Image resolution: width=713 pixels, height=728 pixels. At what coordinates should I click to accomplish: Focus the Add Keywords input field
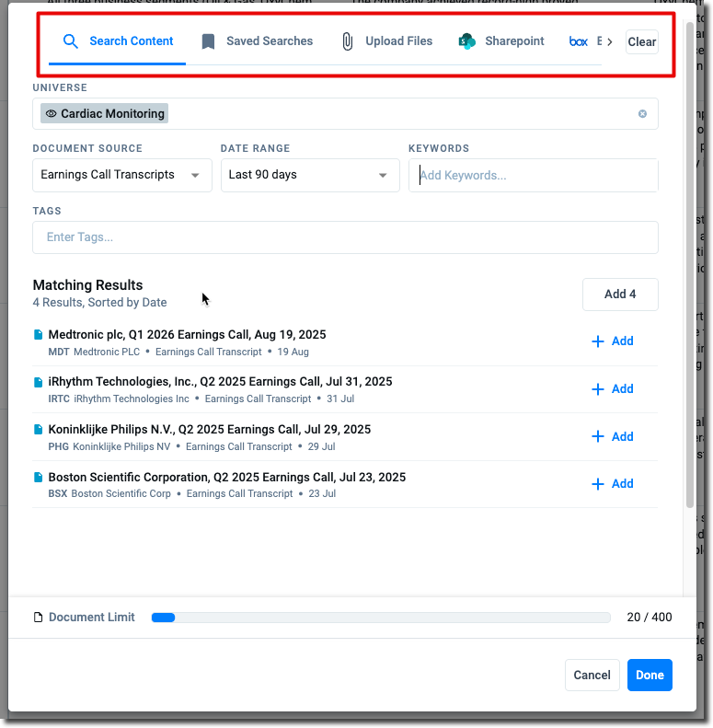pos(534,175)
